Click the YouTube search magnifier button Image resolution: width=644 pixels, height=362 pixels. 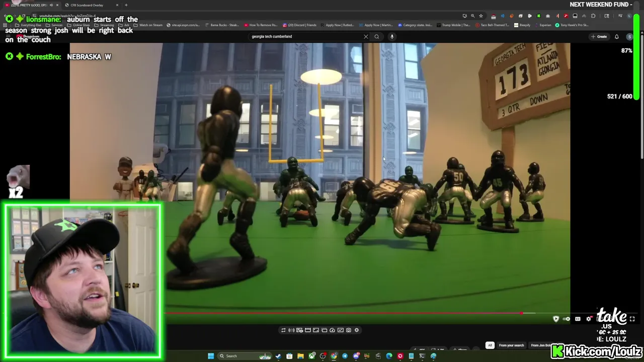pyautogui.click(x=376, y=36)
